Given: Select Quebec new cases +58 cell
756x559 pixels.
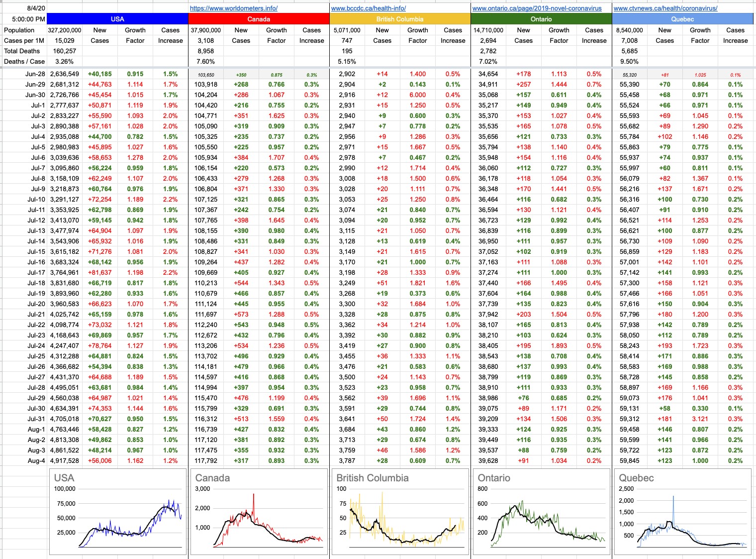Looking at the screenshot, I should point(665,408).
